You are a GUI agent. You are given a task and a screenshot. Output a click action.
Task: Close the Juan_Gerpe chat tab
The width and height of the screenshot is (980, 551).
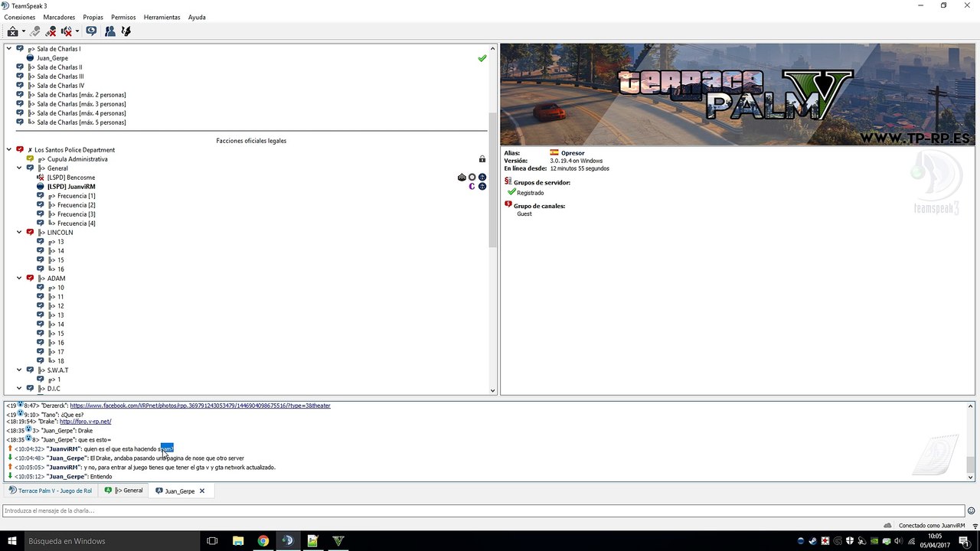point(202,491)
